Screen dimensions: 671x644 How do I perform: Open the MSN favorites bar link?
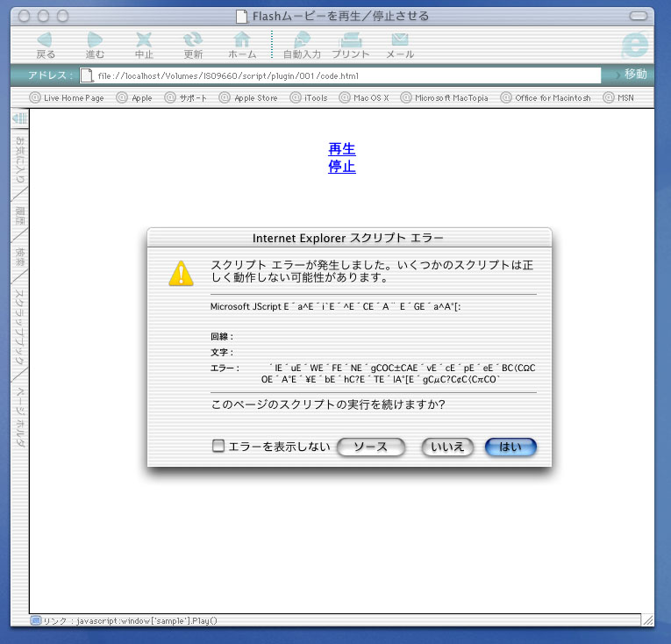point(618,97)
